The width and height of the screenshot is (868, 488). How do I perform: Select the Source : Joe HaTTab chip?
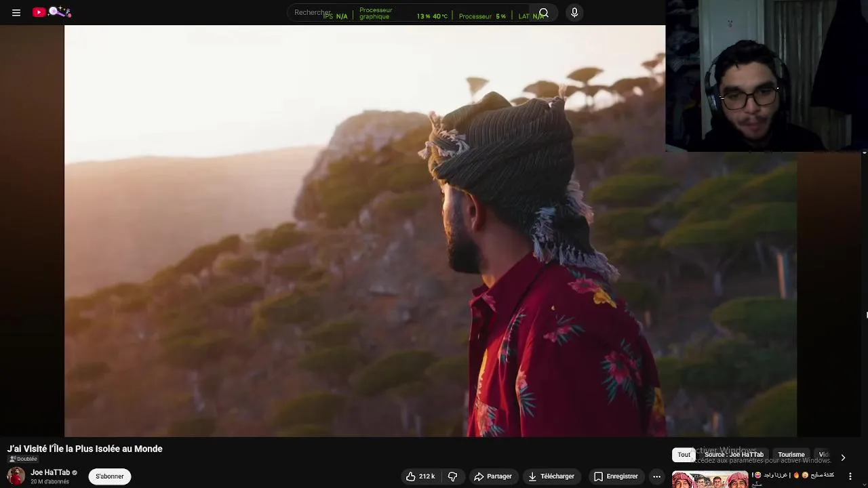[x=734, y=455]
